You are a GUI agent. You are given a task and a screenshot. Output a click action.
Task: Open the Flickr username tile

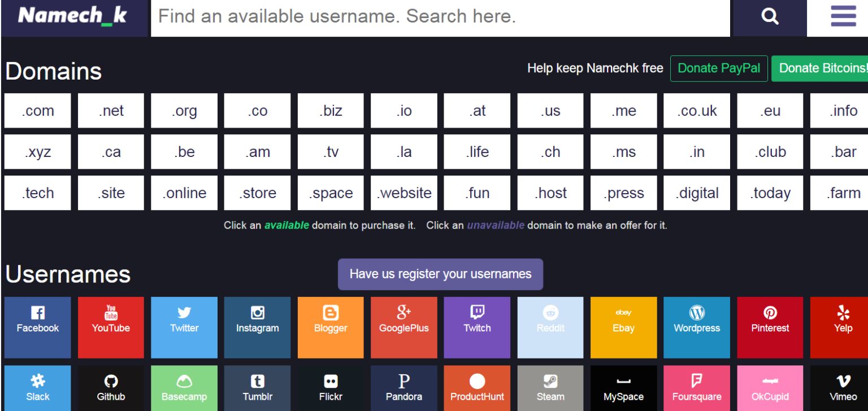coord(331,388)
